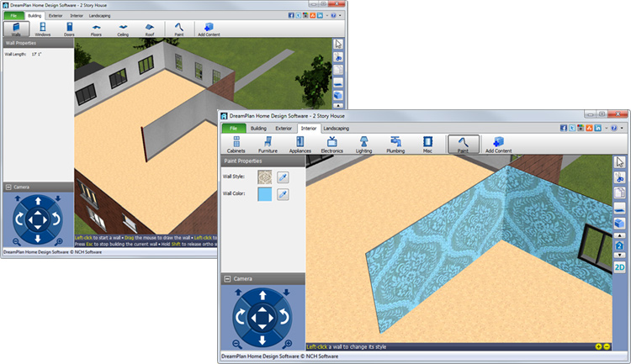The width and height of the screenshot is (631, 364).
Task: Raise camera height arrow in front window
Action: [x=238, y=293]
